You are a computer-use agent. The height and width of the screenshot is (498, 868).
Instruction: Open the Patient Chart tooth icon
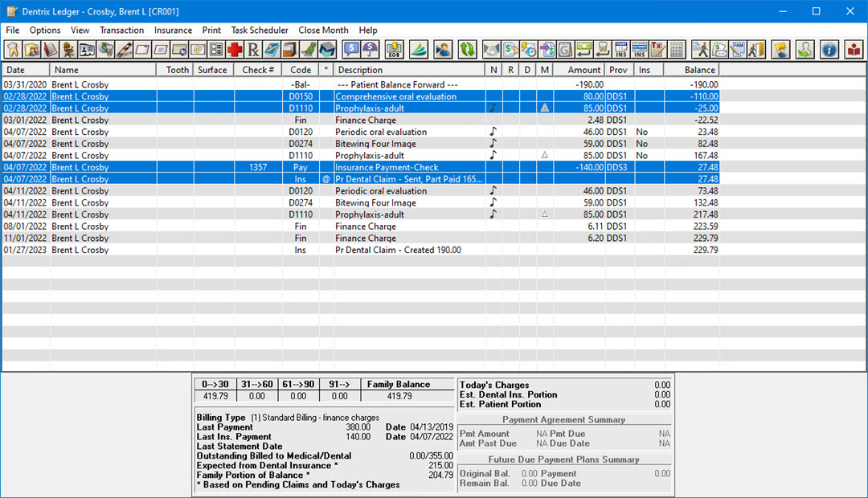14,50
